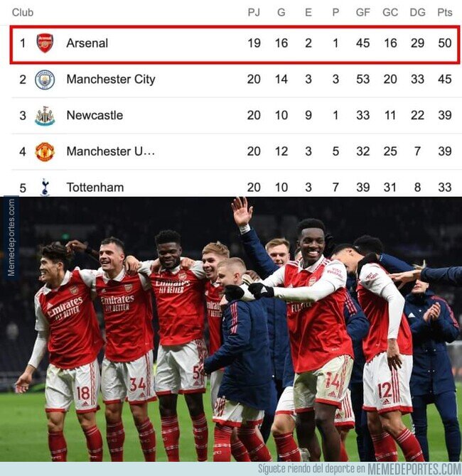
Task: Click the GF column header
Action: pos(363,13)
